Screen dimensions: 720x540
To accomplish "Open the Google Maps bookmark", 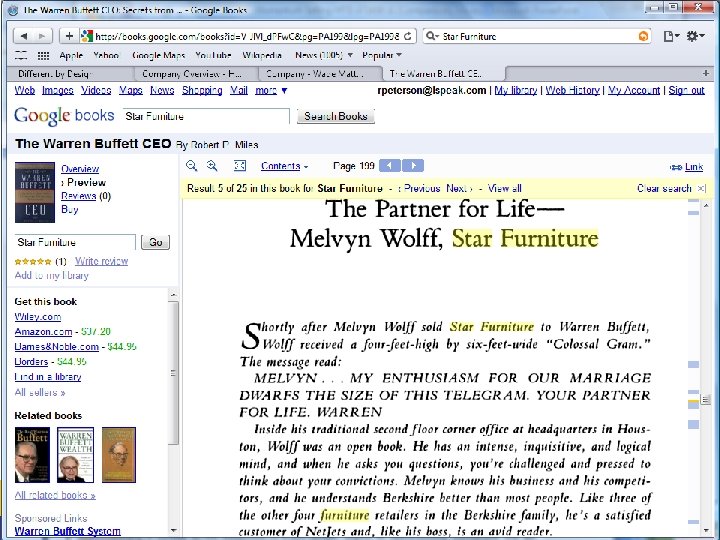I will click(x=158, y=56).
